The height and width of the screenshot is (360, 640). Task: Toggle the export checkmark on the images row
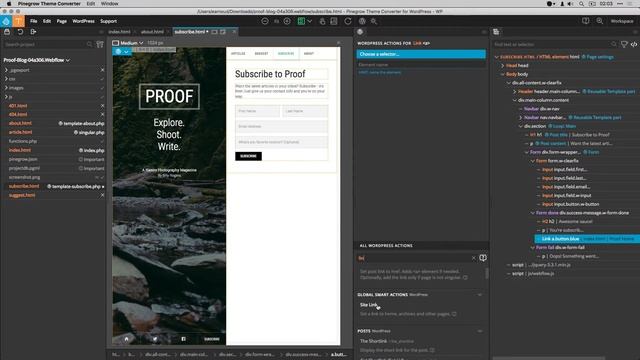pos(102,88)
